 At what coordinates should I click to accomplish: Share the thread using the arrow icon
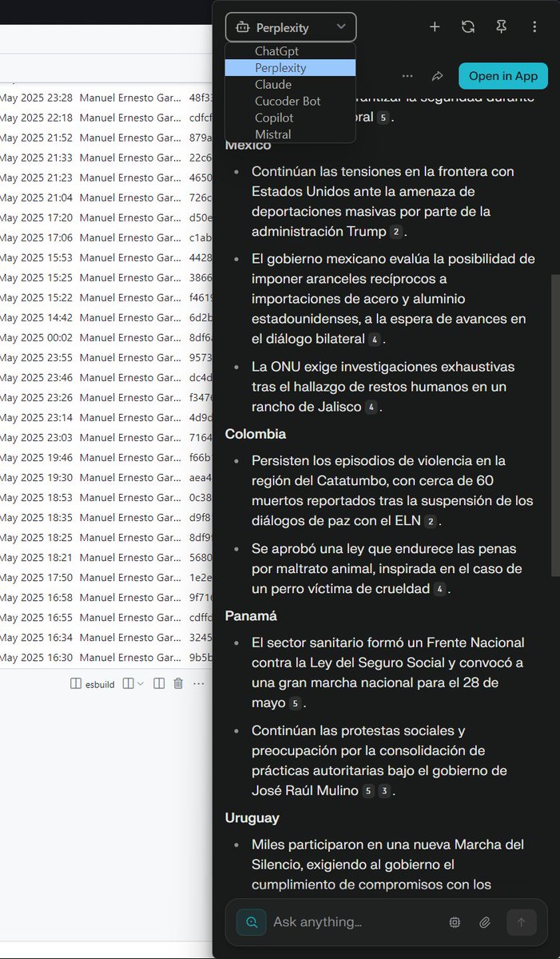click(438, 76)
